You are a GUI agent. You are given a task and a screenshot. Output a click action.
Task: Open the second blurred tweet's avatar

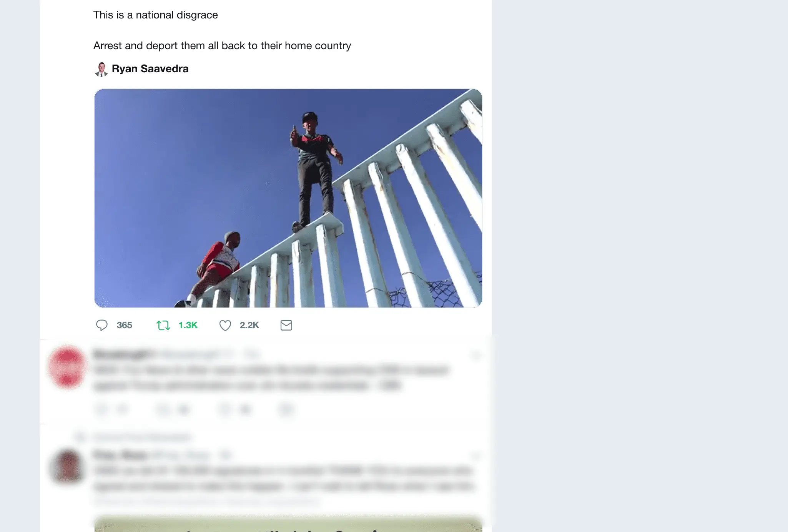click(67, 466)
